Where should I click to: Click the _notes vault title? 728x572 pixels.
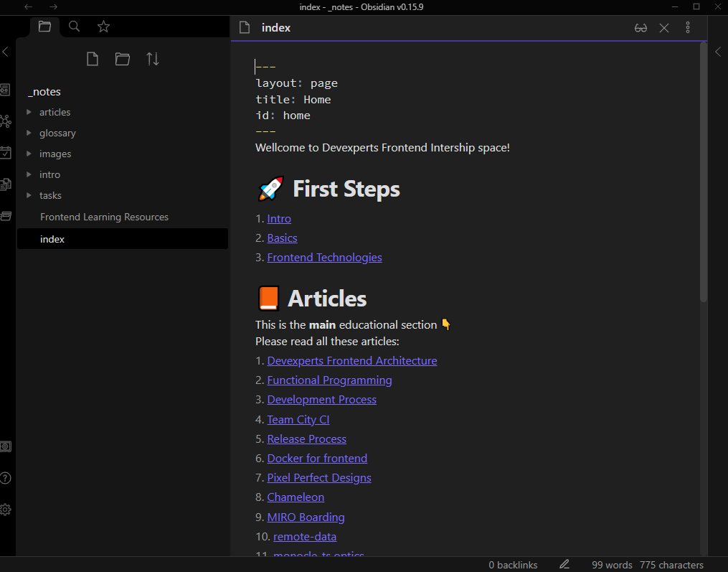point(44,92)
